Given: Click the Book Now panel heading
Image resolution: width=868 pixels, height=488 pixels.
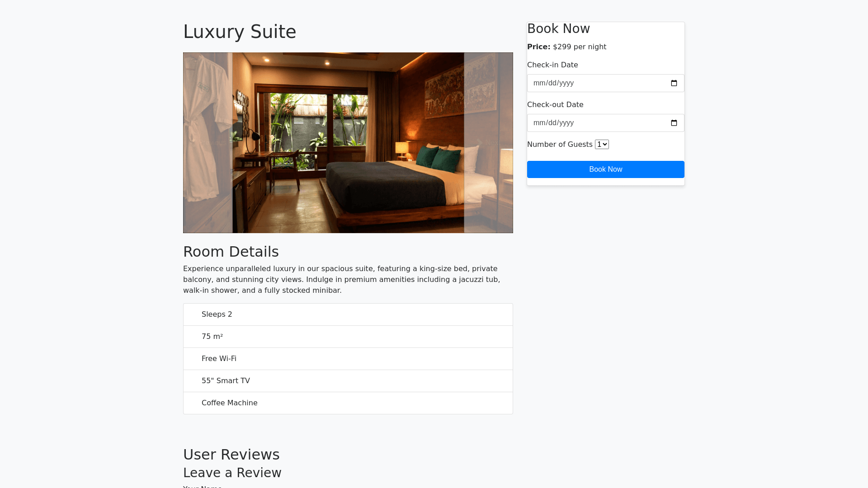Looking at the screenshot, I should pyautogui.click(x=559, y=28).
